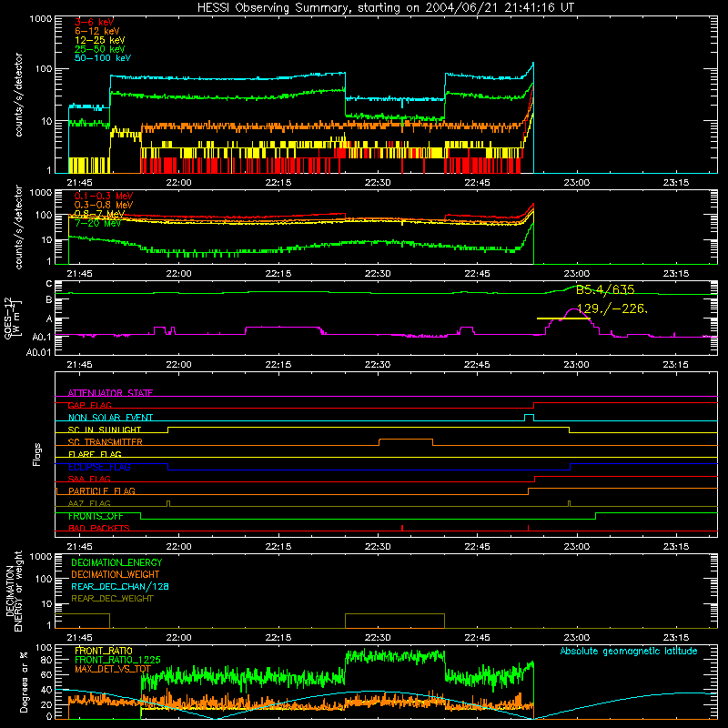The height and width of the screenshot is (728, 728).
Task: Click the 23:00 tick label under the GOES panel
Action: tap(577, 365)
